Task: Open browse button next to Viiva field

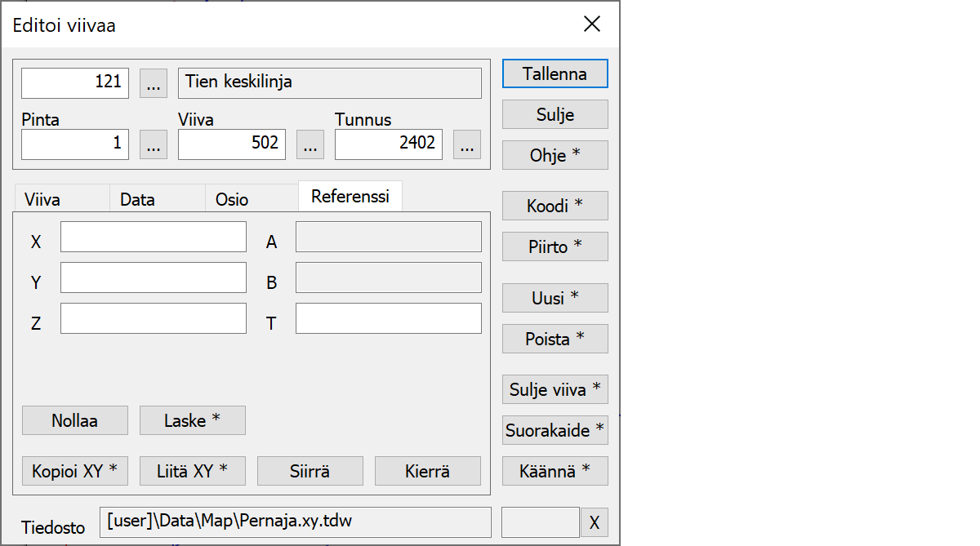Action: coord(310,144)
